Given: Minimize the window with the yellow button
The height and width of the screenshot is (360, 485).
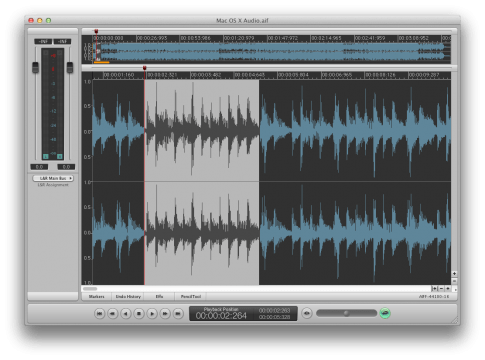Looking at the screenshot, I should [40, 20].
